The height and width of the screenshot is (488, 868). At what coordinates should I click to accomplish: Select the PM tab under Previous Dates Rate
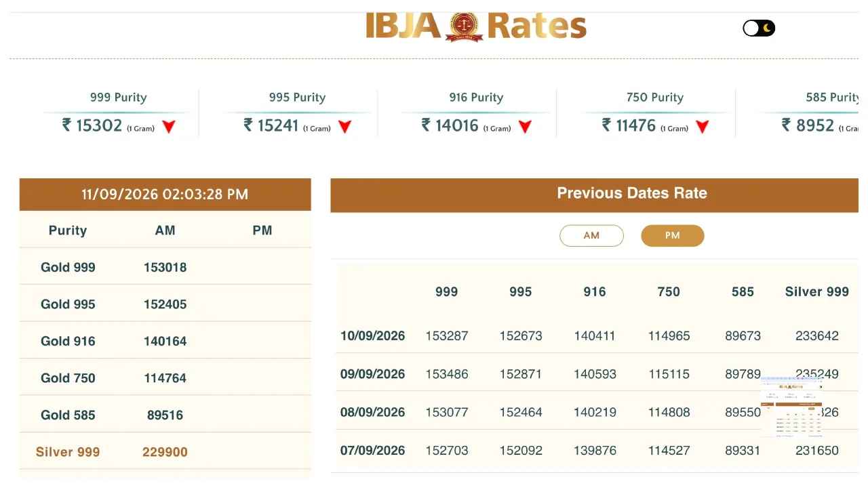pos(673,236)
